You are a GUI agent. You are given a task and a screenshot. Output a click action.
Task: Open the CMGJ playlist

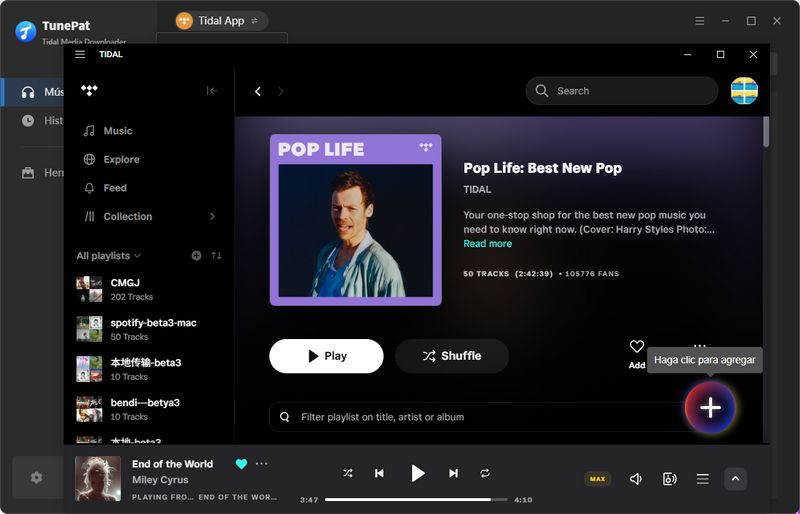(x=149, y=289)
